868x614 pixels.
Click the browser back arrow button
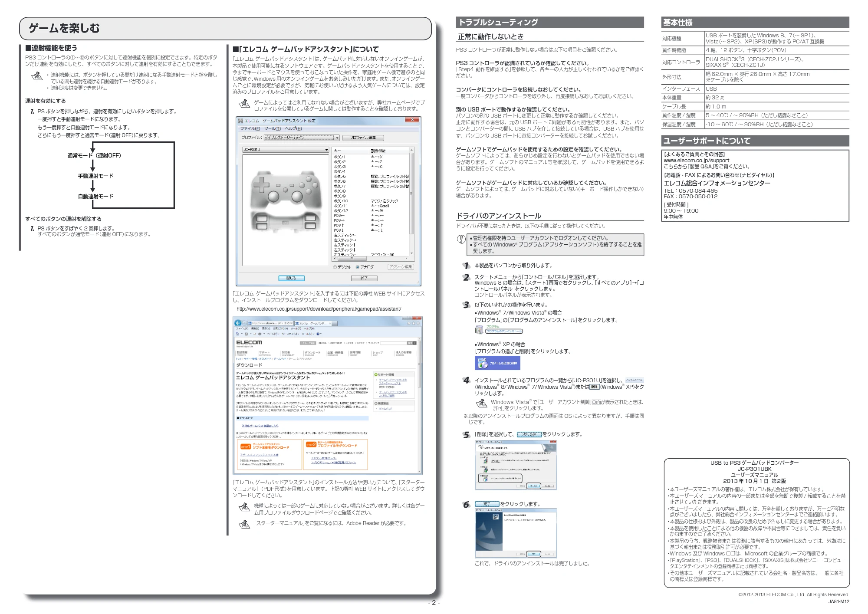(237, 323)
